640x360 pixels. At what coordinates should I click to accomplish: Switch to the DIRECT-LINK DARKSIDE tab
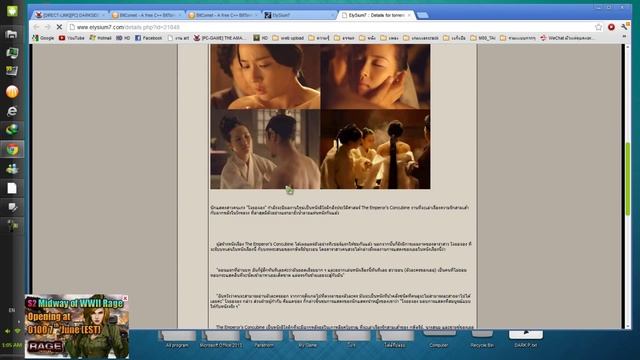pos(70,15)
